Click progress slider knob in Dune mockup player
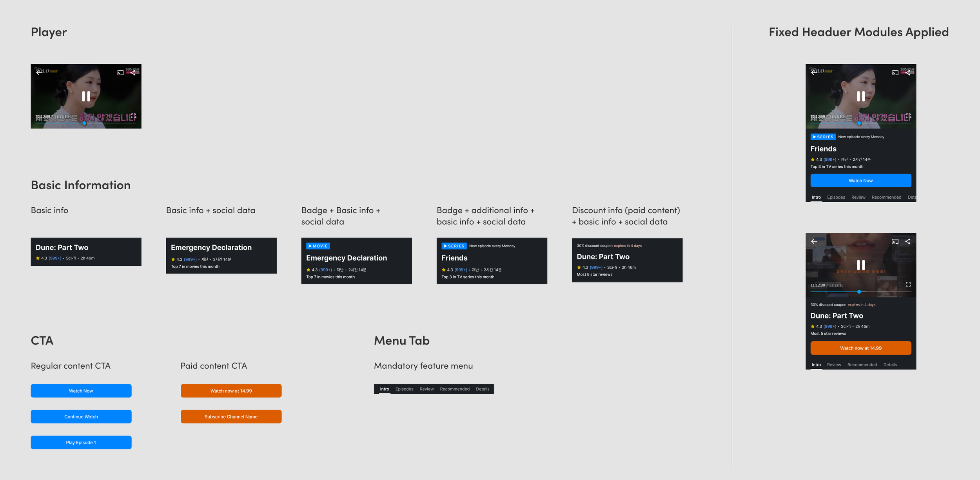This screenshot has height=480, width=980. point(859,292)
